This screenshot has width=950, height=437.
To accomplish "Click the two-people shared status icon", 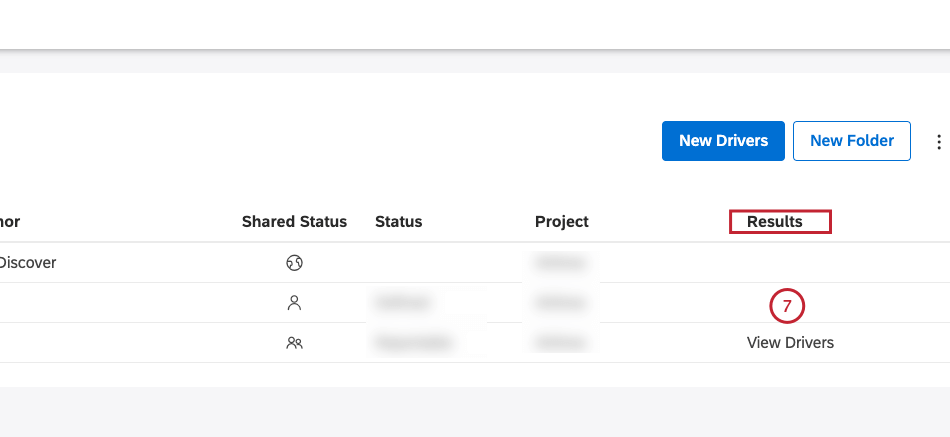I will point(294,342).
